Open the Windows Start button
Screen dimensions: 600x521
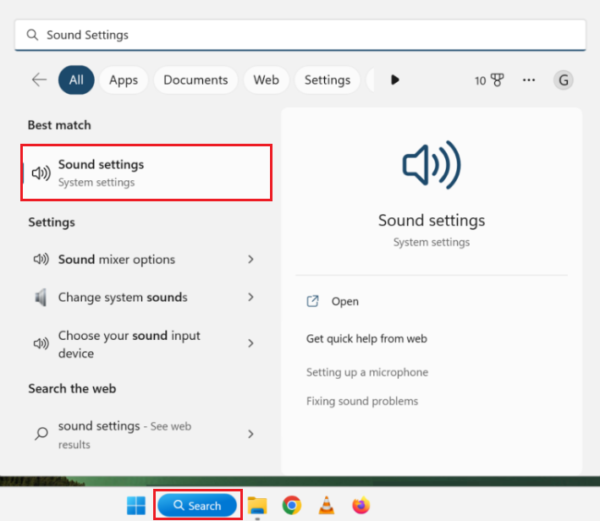[136, 505]
